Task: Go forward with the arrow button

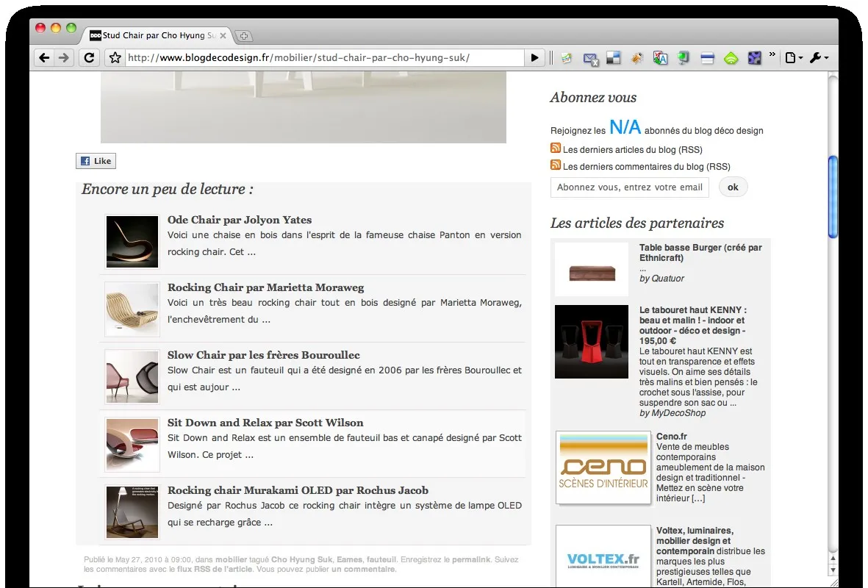Action: (64, 57)
